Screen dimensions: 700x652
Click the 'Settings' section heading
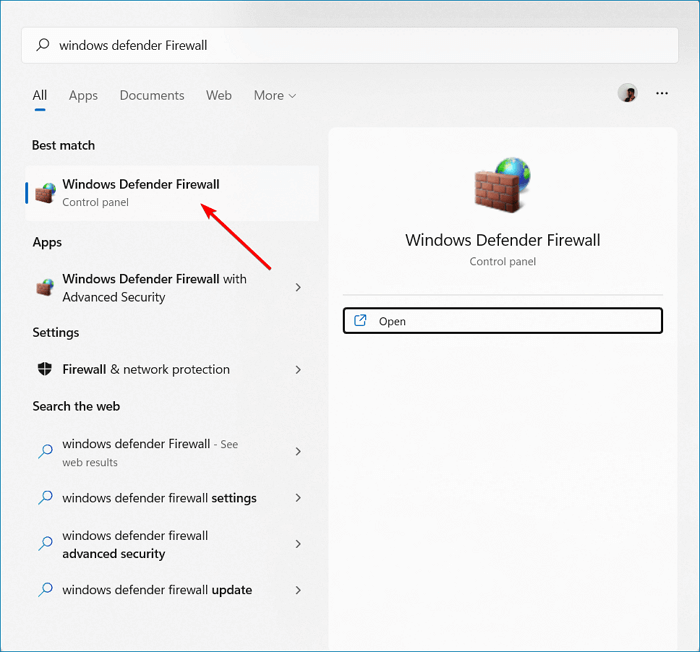point(56,333)
